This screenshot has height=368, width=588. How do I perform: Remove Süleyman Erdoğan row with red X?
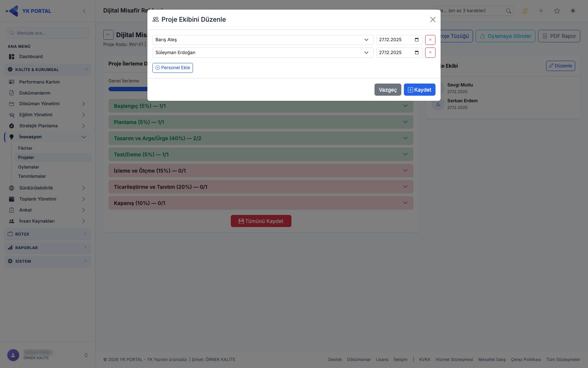point(430,53)
